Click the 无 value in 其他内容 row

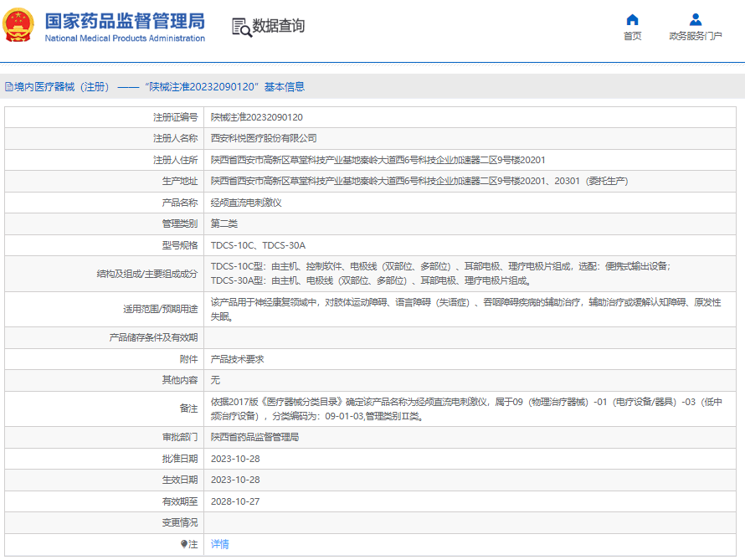click(215, 380)
